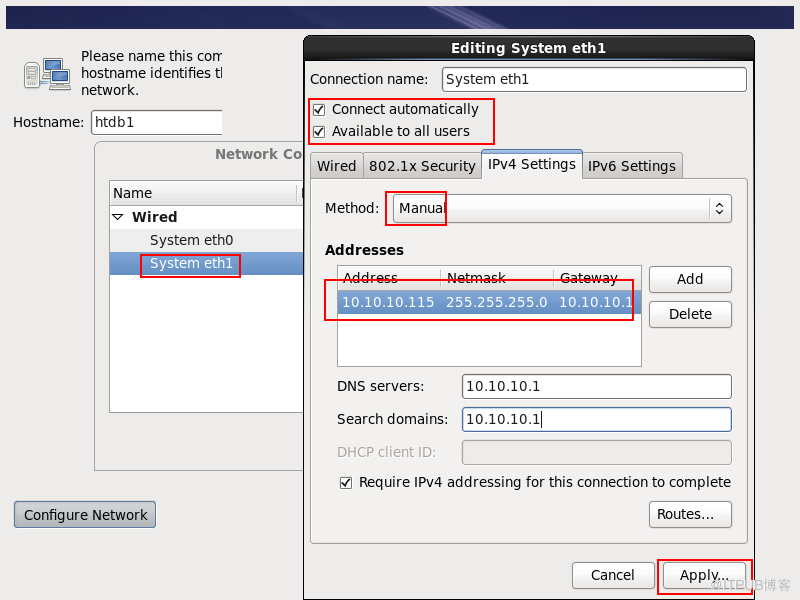Click the 10.10.10.1 gateway cell
800x600 pixels.
point(597,302)
